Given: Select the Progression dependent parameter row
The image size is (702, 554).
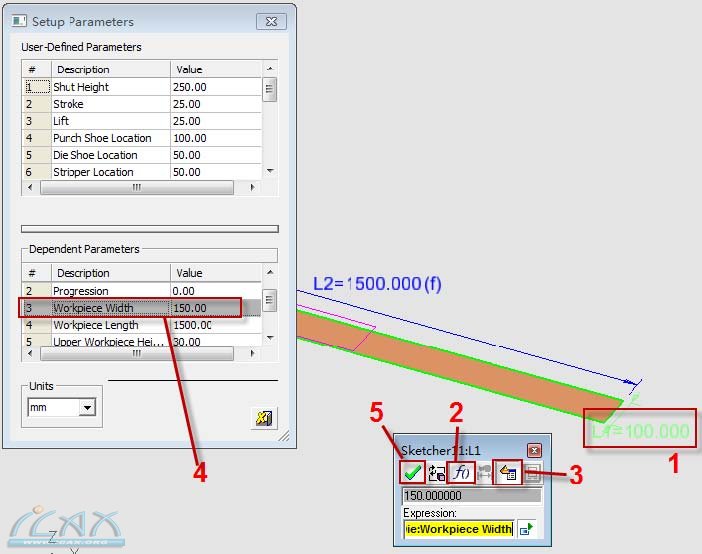Looking at the screenshot, I should click(x=141, y=291).
